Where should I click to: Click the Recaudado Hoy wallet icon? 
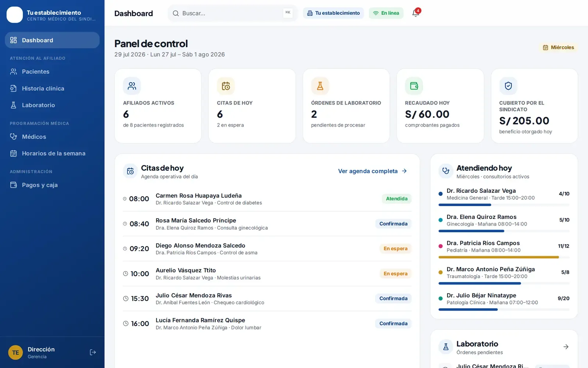[414, 86]
